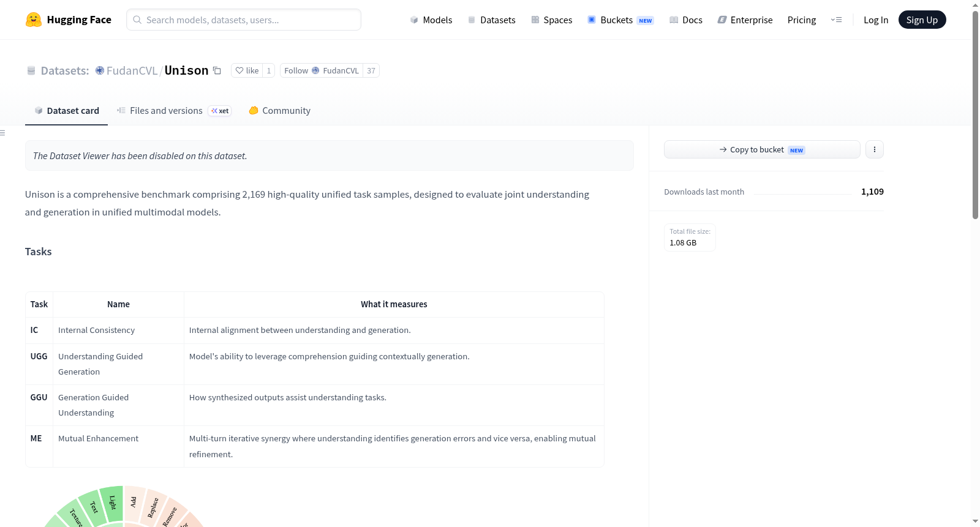Click the Spaces nav icon
This screenshot has width=980, height=527.
(x=535, y=20)
